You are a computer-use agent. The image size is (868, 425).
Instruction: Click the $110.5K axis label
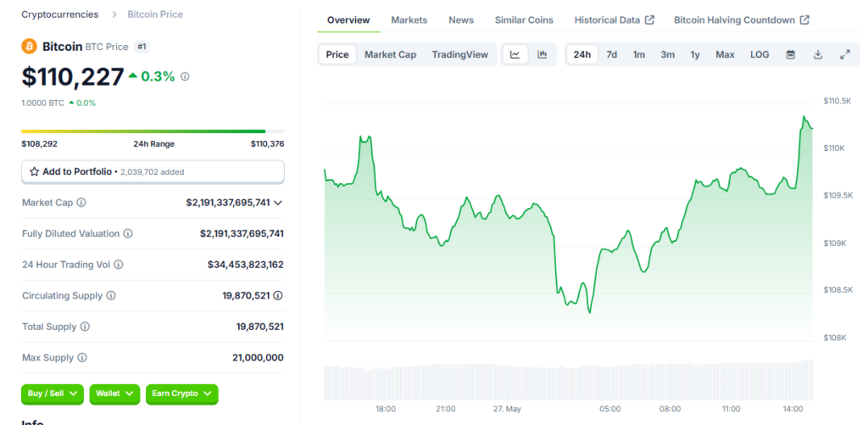pos(837,101)
